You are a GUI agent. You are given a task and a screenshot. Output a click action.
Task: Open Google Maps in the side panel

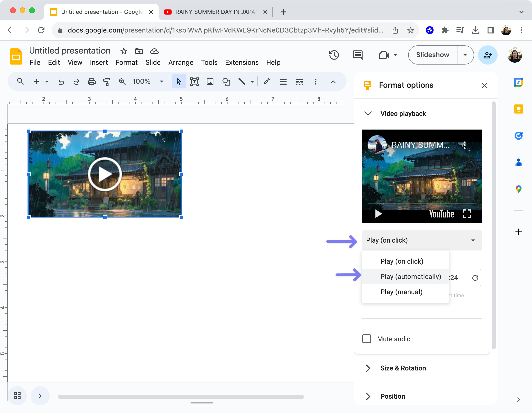(518, 189)
